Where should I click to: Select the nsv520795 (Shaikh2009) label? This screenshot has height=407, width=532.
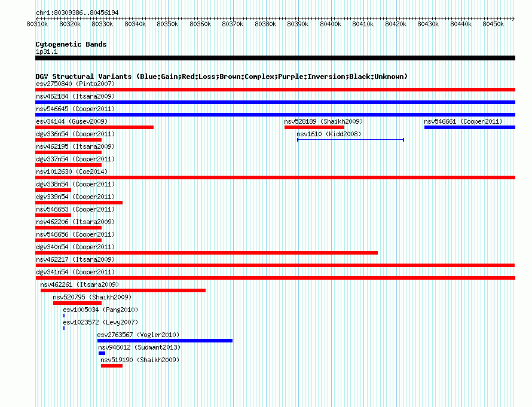click(92, 297)
